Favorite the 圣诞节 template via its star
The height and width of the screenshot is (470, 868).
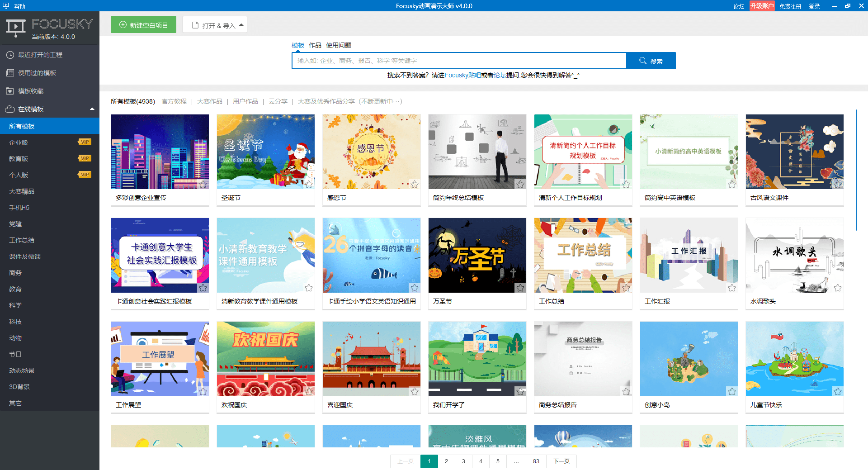pos(309,185)
